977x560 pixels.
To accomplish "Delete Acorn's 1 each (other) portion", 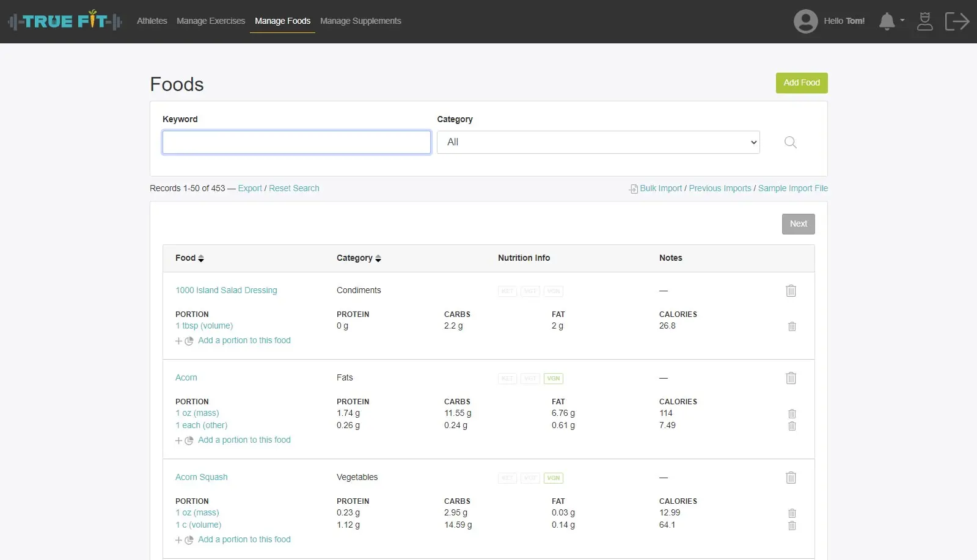I will point(792,426).
